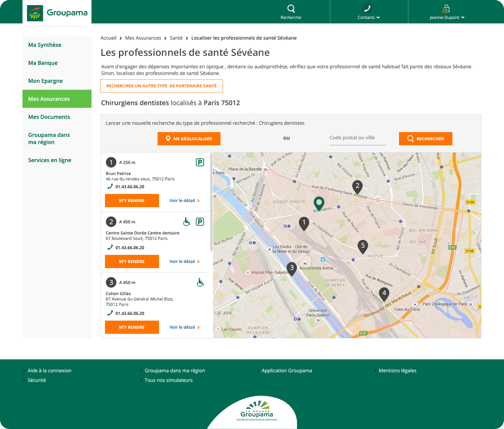Click the parking icon on Centre Sainte Dorée result
Viewport: 504px width, 429px height.
[x=200, y=222]
